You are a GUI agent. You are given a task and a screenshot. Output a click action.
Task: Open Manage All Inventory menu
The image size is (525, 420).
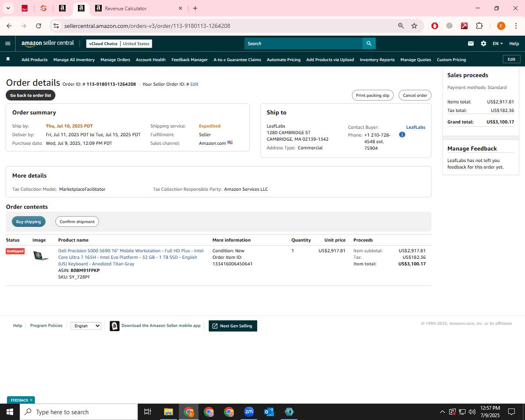[x=74, y=59]
